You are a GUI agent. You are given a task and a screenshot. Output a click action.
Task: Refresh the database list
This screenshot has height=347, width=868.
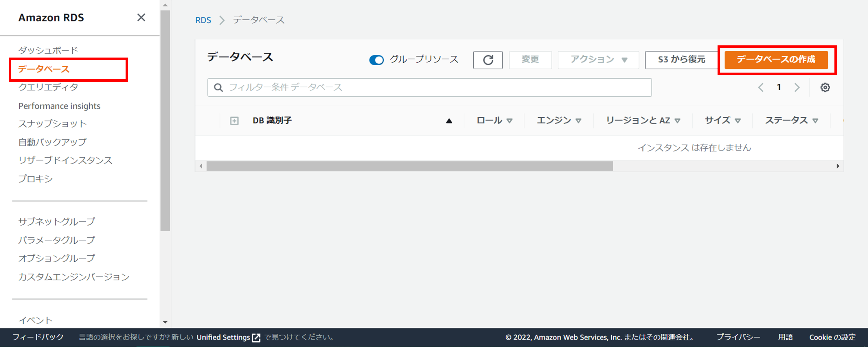coord(488,60)
